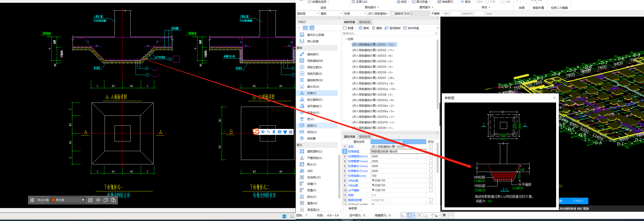Check 附加 box for X向纵筋 row
644x221 pixels.
(x=431, y=181)
